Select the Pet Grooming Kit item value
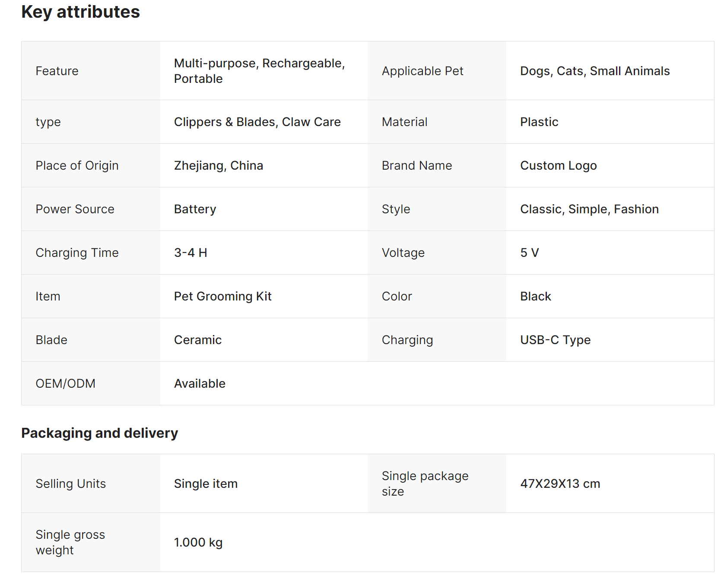724x588 pixels. [222, 297]
